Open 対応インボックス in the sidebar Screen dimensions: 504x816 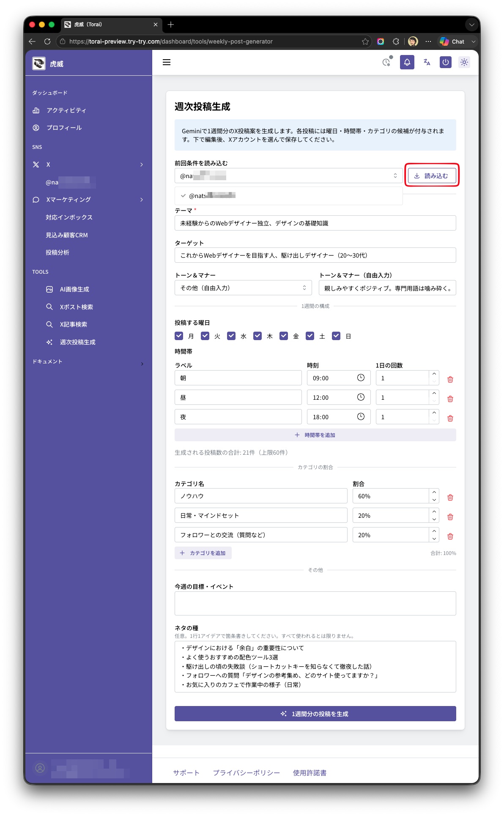[69, 217]
